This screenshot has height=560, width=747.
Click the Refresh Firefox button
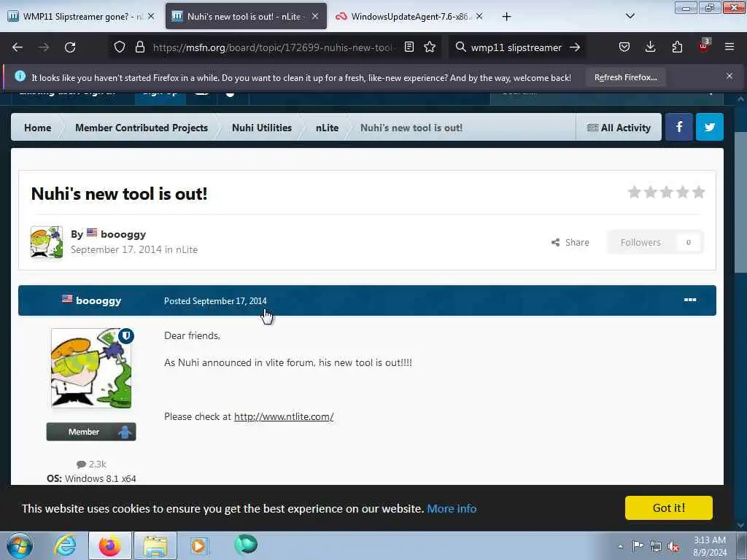tap(625, 77)
